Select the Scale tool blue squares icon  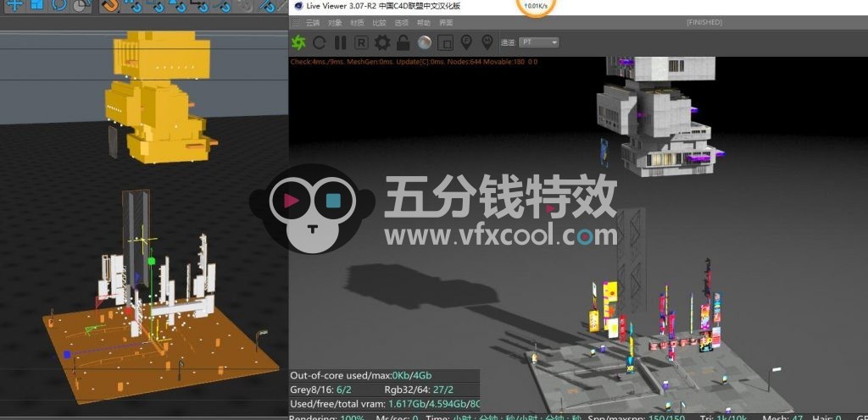coord(36,5)
